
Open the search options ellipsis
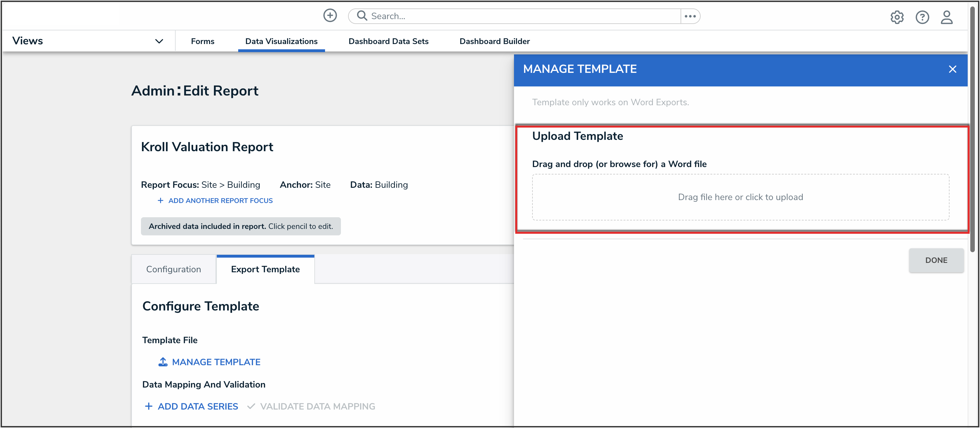coord(690,16)
